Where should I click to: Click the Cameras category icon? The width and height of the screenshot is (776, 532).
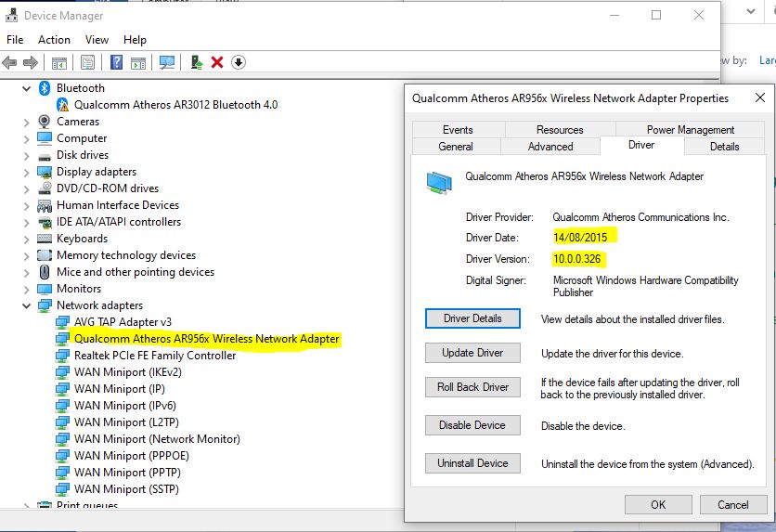pos(45,122)
